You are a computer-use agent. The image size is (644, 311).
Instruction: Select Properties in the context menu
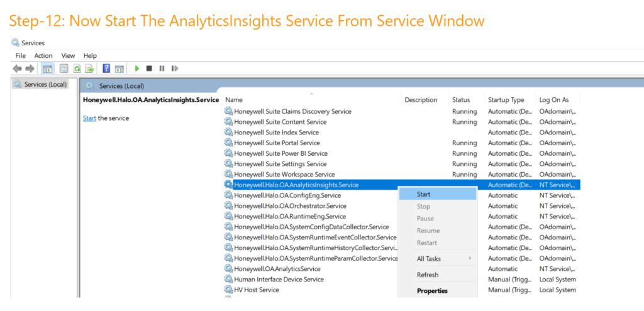tap(432, 291)
